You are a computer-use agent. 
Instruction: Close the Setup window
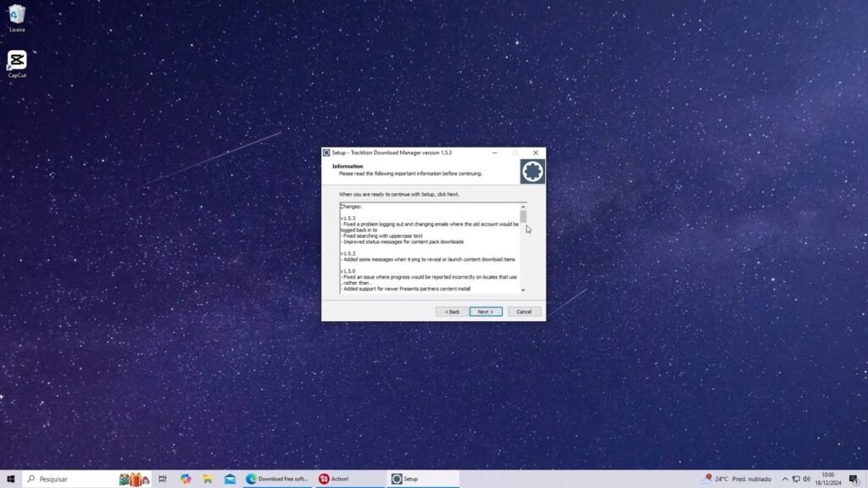click(536, 152)
